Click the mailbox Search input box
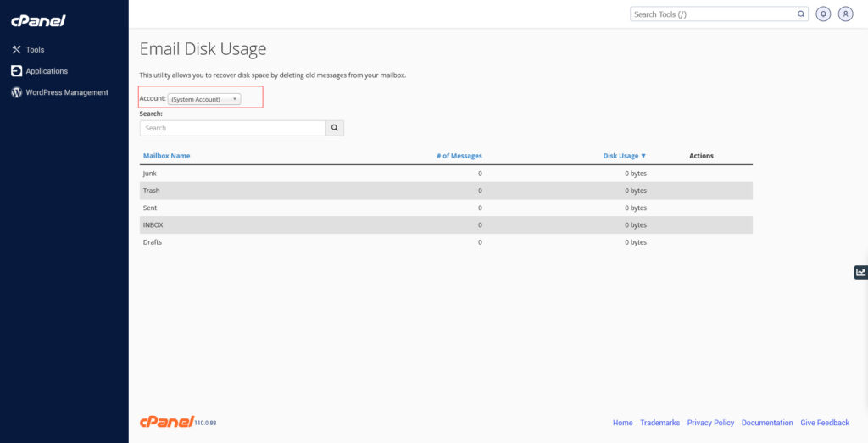This screenshot has width=868, height=443. coord(232,128)
